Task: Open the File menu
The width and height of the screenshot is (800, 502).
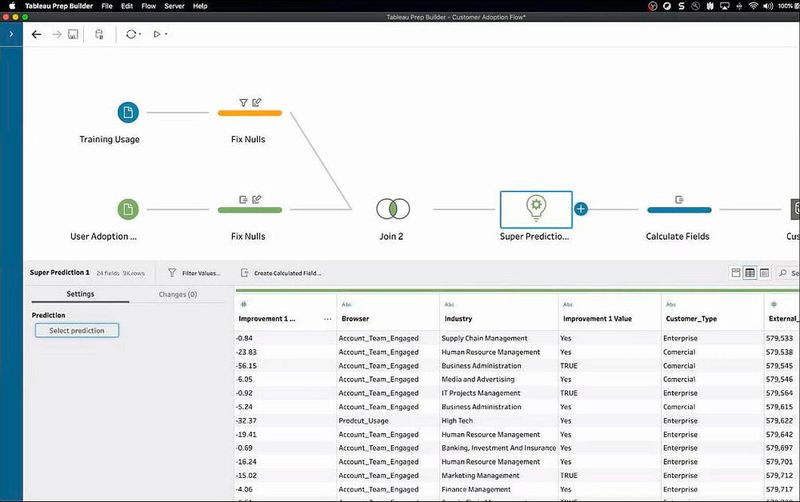Action: click(107, 6)
